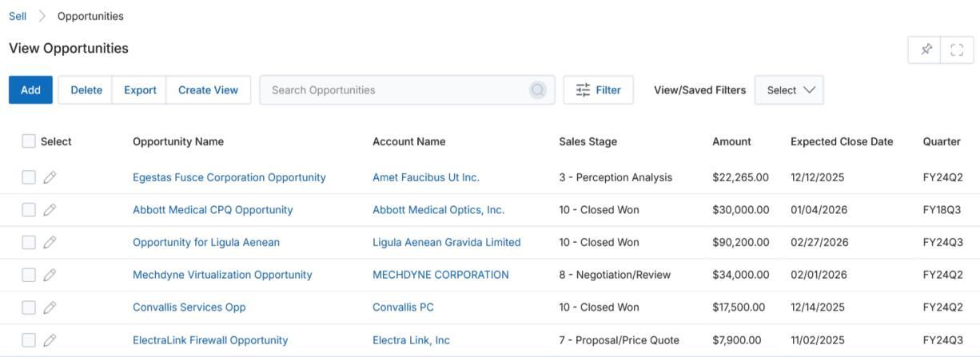Expand the panel to full screen

tap(958, 50)
